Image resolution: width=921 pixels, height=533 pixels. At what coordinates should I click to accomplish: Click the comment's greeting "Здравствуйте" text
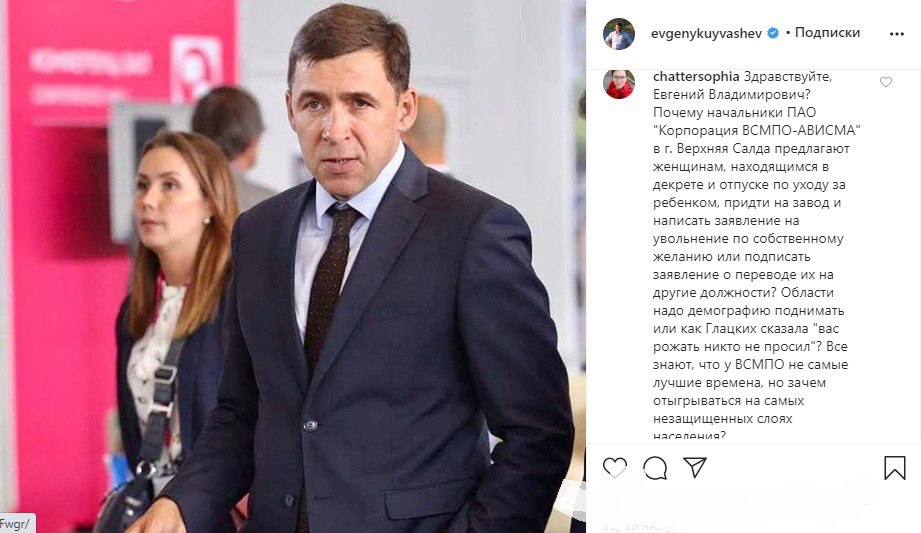click(x=782, y=77)
